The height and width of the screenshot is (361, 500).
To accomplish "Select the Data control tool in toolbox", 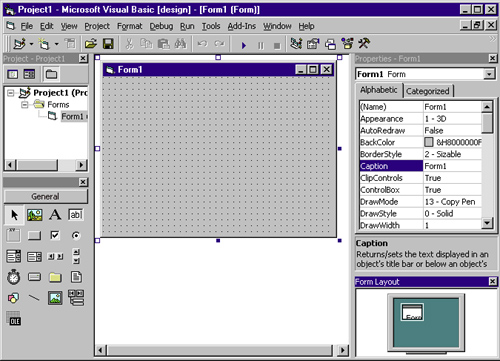I will (x=76, y=298).
